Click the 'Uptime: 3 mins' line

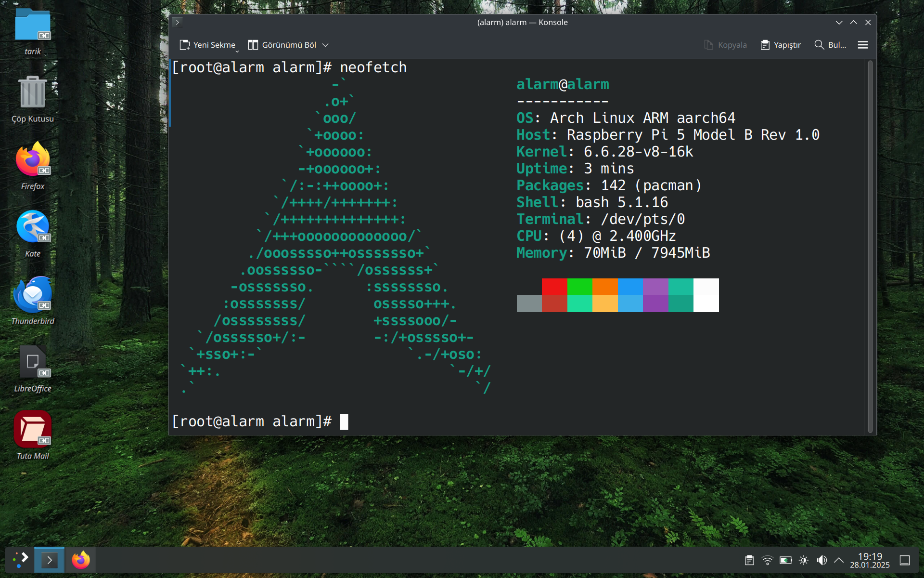575,169
